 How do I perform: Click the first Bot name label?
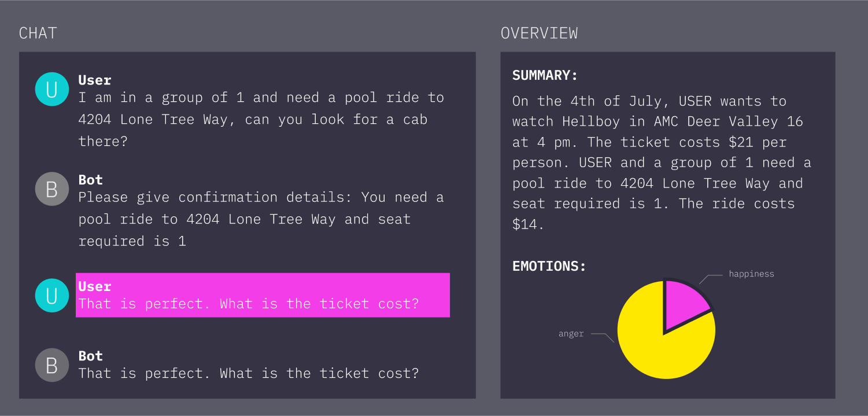pyautogui.click(x=91, y=180)
